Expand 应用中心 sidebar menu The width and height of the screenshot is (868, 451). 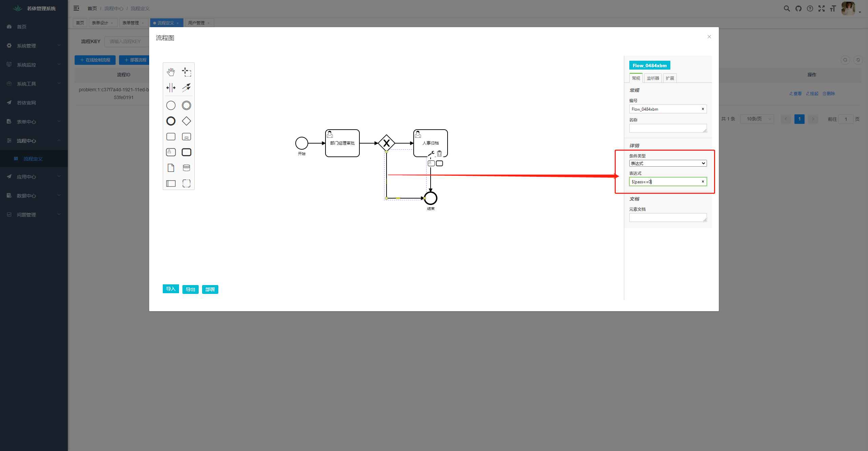point(34,176)
